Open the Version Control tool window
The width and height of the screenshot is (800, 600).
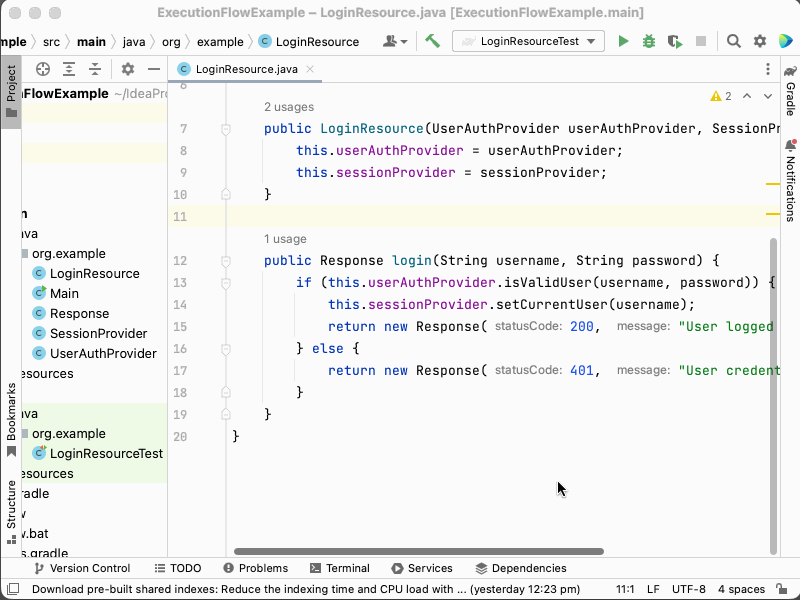tap(82, 568)
